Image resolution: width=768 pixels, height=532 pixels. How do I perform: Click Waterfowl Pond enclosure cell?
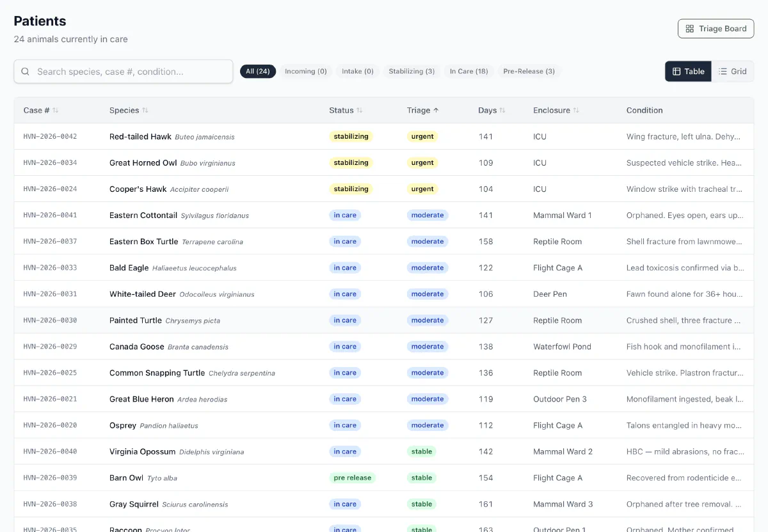pos(562,347)
